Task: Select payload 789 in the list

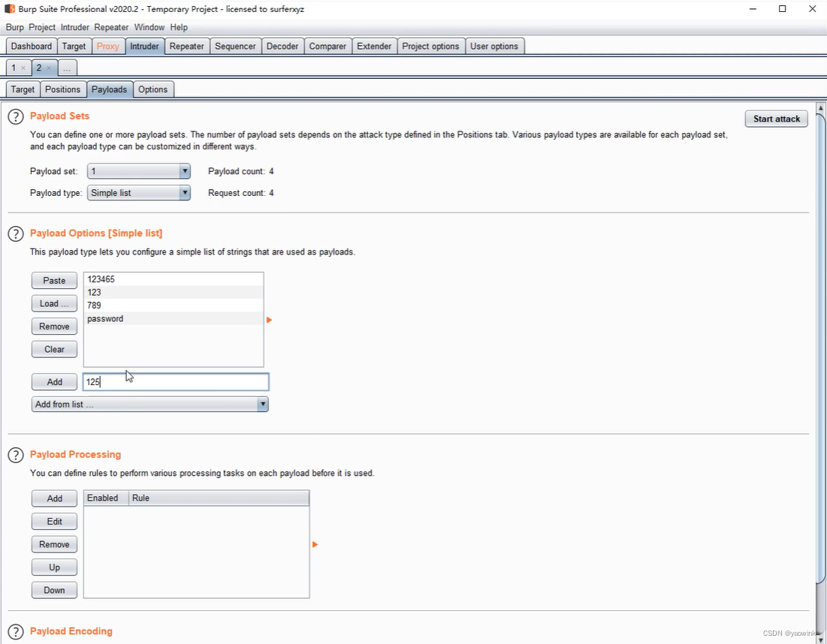Action: (174, 305)
